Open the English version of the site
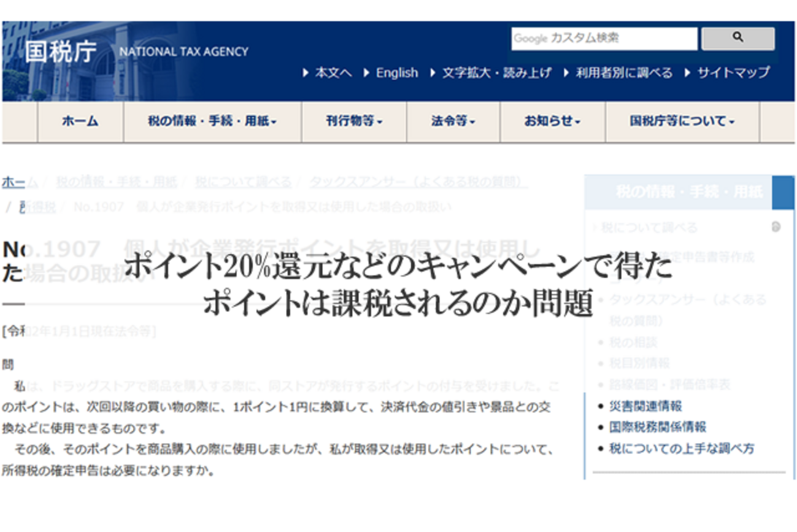 [x=398, y=72]
